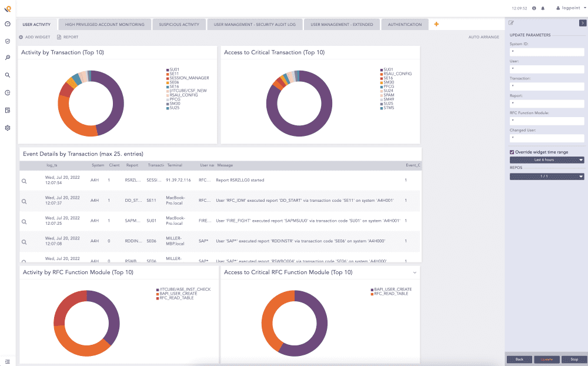588x366 pixels.
Task: Collapse the parameters panel with arrow icon
Action: tap(582, 23)
